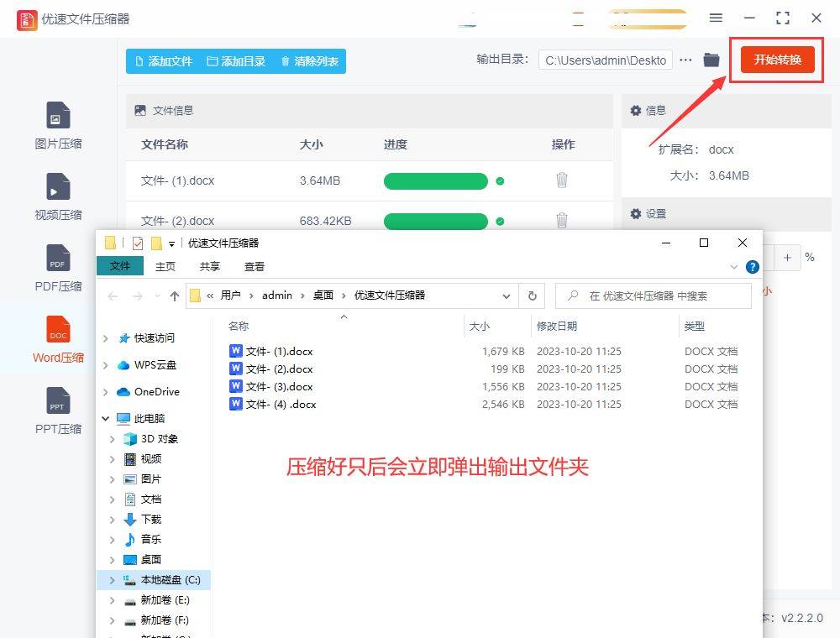Select 文档 folder in navigation tree

coord(150,499)
